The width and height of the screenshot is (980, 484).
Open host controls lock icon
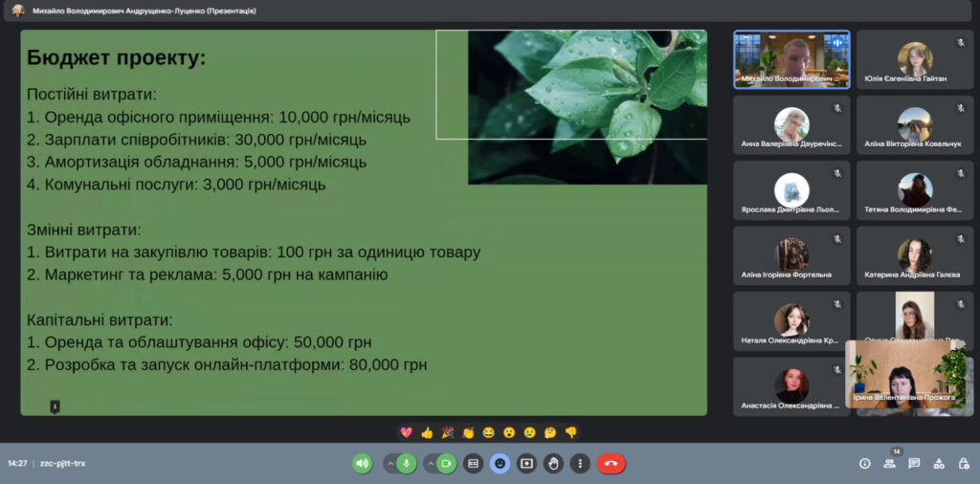(x=963, y=463)
